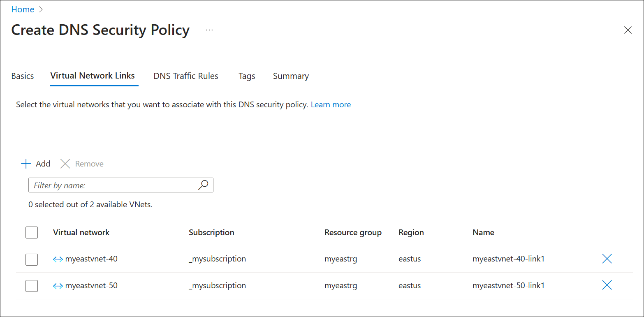Toggle the select-all checkbox in table header
Image resolution: width=644 pixels, height=317 pixels.
click(32, 232)
